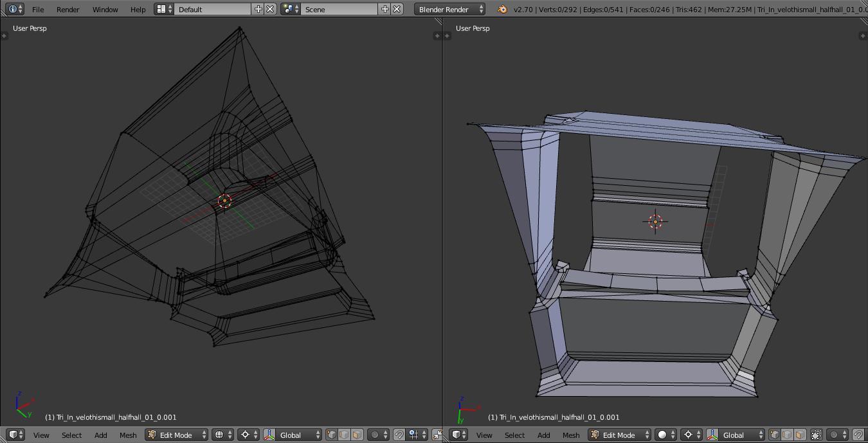The image size is (868, 443).
Task: Select edge select mode in right viewport
Action: tap(787, 435)
